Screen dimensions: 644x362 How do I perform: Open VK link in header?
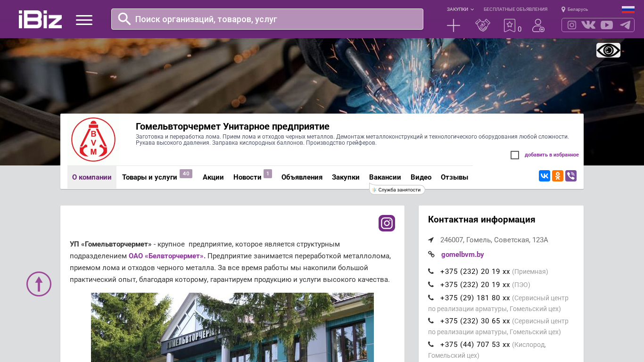point(588,25)
